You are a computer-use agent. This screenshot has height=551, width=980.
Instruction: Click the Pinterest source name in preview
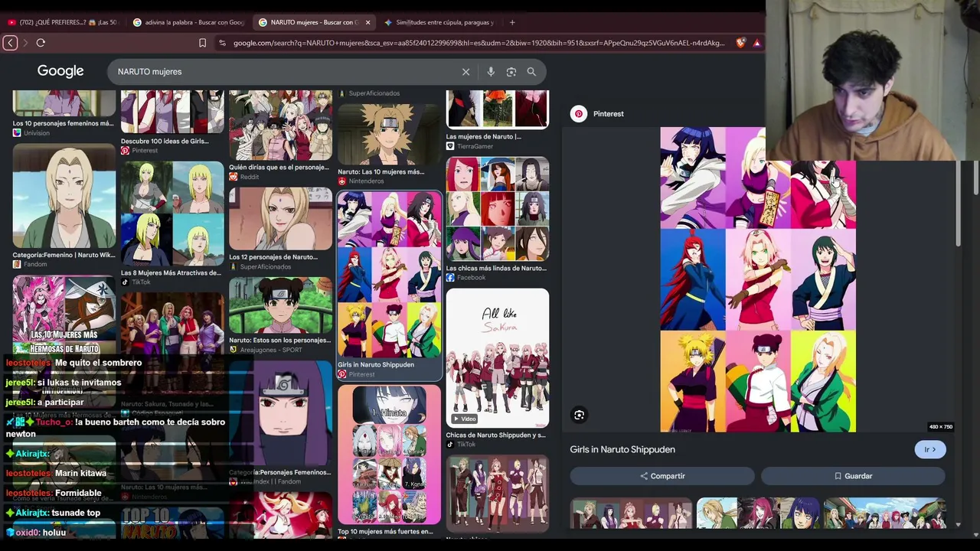pos(609,114)
